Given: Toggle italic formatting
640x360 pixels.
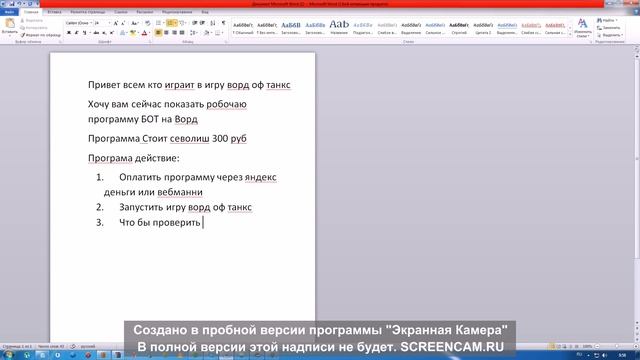Looking at the screenshot, I should [76, 33].
